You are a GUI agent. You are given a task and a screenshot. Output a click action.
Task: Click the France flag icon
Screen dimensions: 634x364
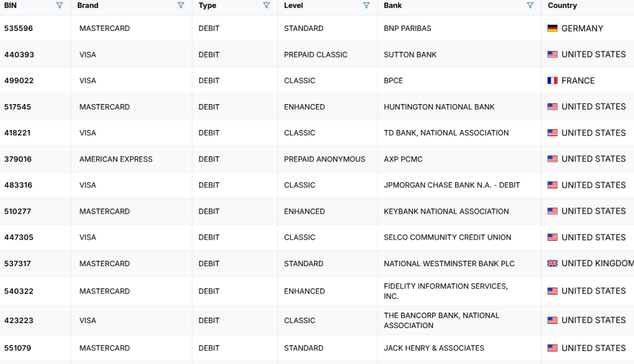552,80
